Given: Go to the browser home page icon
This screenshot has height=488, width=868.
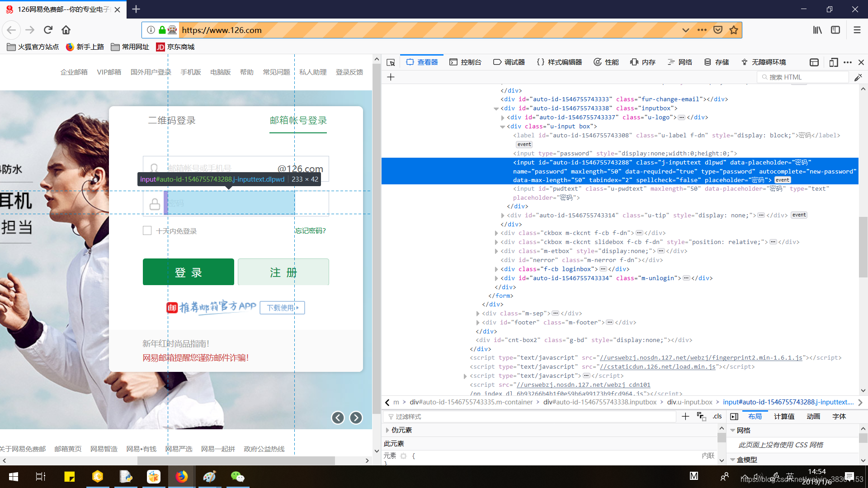Looking at the screenshot, I should [66, 30].
